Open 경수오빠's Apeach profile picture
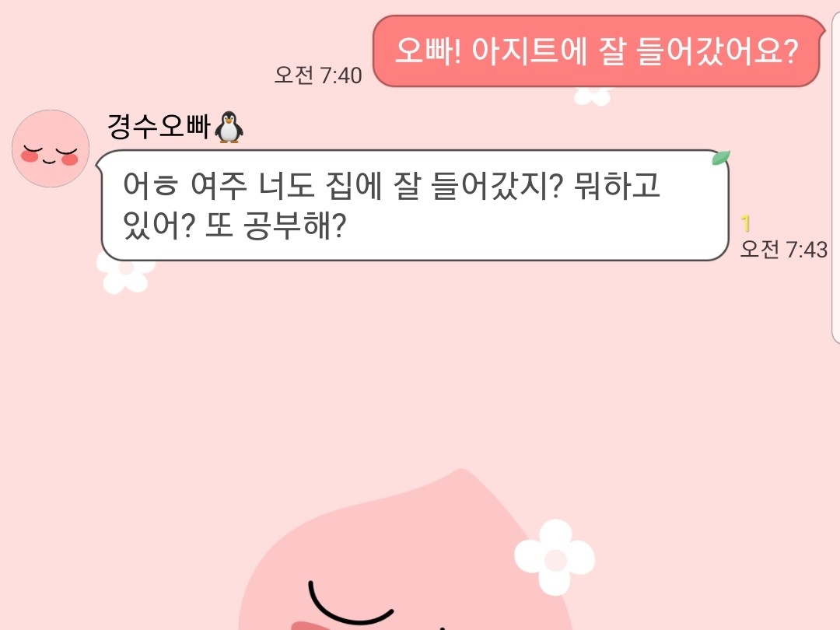The height and width of the screenshot is (630, 840). tap(51, 149)
